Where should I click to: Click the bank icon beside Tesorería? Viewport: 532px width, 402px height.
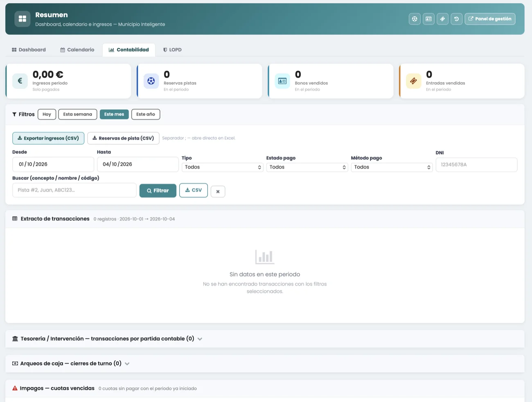(x=15, y=339)
